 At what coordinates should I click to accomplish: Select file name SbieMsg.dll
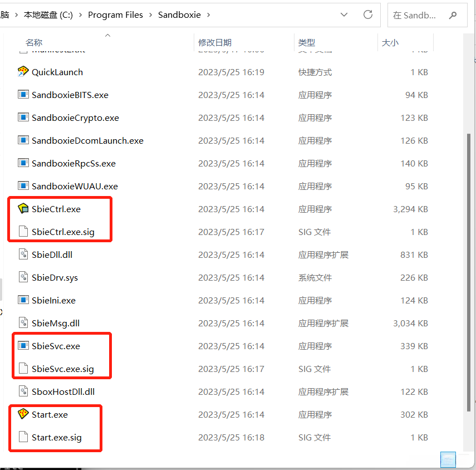click(56, 323)
